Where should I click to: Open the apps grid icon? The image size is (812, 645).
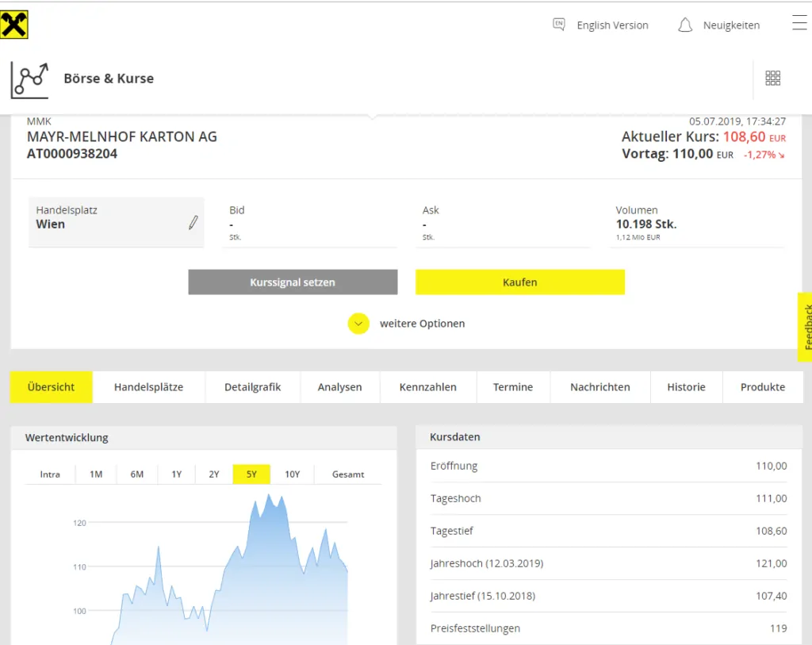point(772,79)
